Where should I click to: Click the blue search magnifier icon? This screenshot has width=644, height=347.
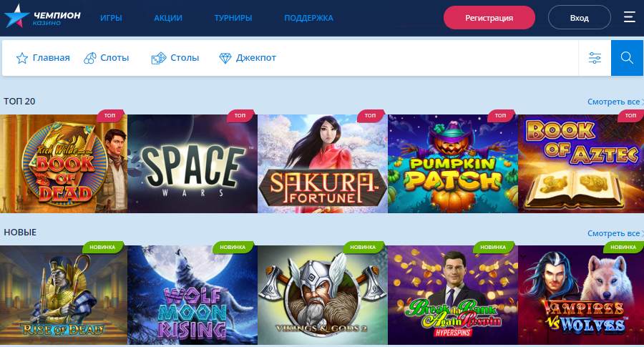tap(627, 58)
